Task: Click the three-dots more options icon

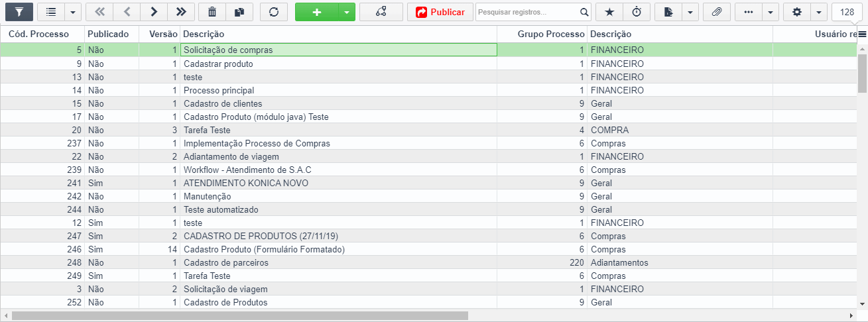Action: coord(748,12)
